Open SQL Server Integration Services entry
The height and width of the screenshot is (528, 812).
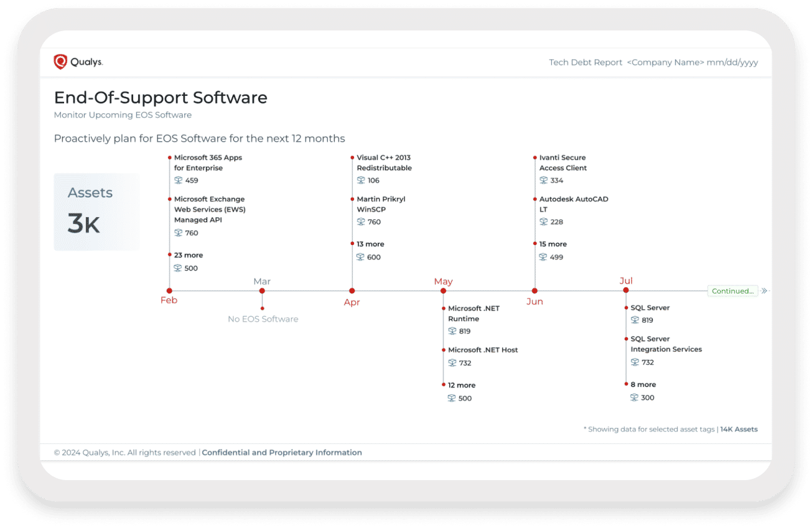[666, 344]
